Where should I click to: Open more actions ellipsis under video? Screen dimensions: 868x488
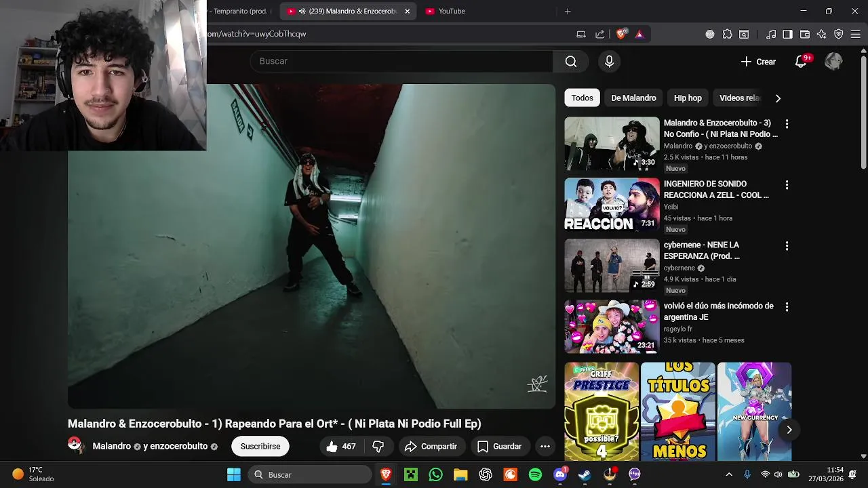coord(545,446)
